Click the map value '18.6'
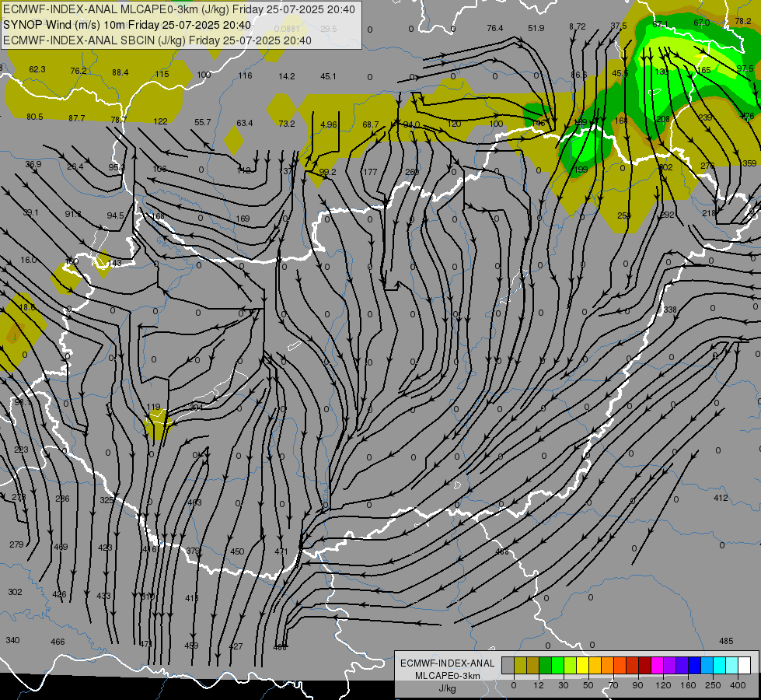 27,307
